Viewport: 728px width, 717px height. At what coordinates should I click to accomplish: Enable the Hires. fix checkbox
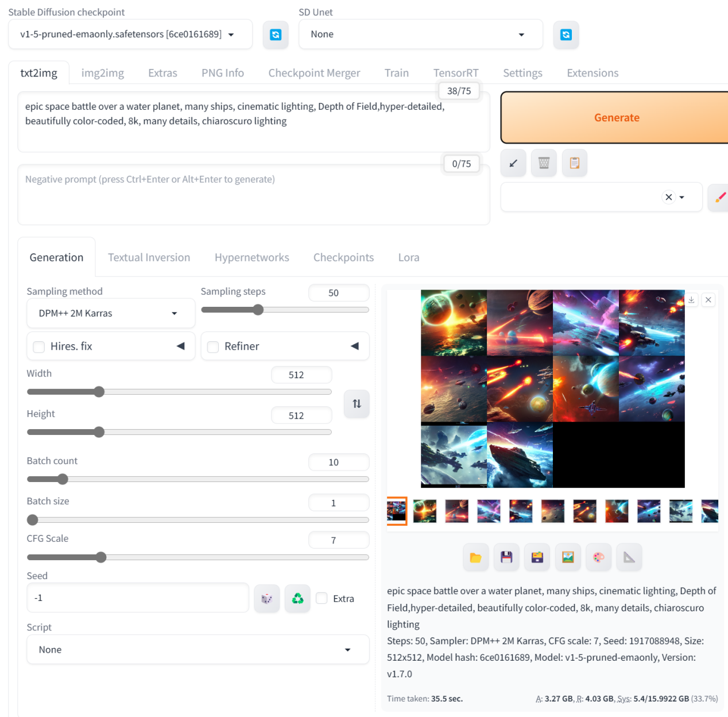[x=39, y=347]
